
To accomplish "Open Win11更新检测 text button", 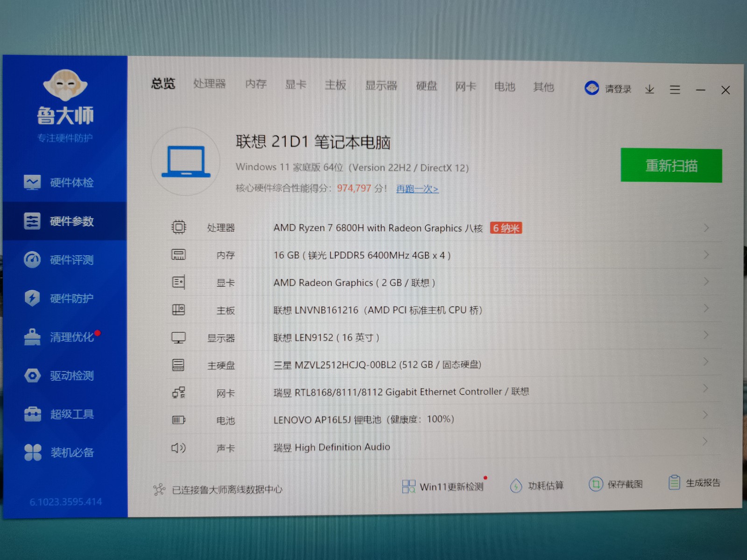I will point(451,487).
